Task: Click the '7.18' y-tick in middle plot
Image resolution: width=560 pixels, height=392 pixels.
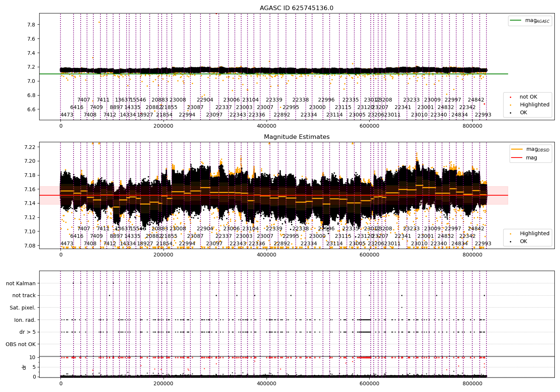Action: (30, 175)
